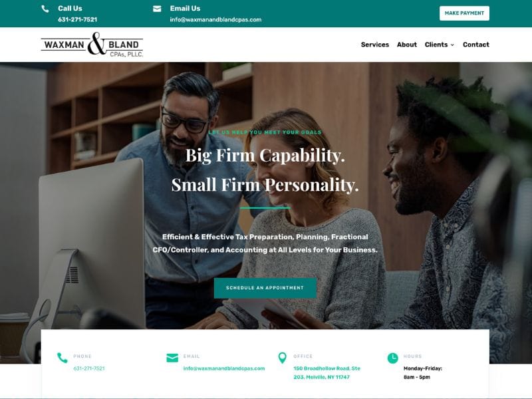
Task: Expand the Clients dropdown chevron
Action: [452, 45]
